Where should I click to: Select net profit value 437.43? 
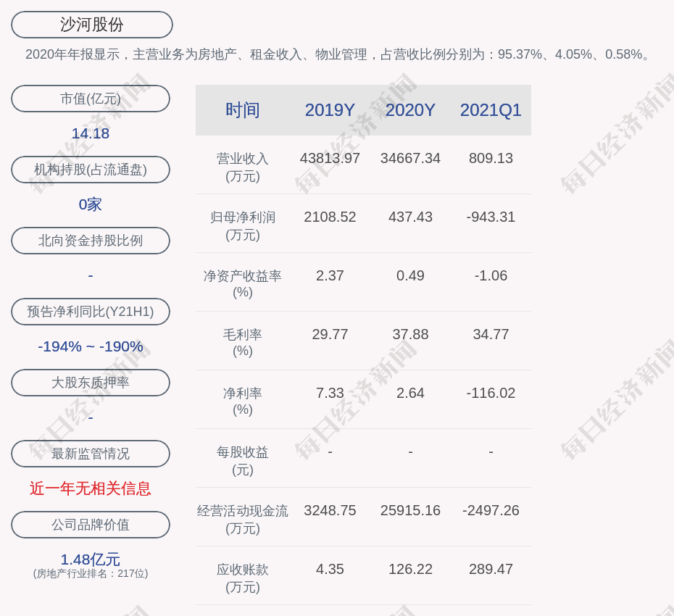point(410,217)
